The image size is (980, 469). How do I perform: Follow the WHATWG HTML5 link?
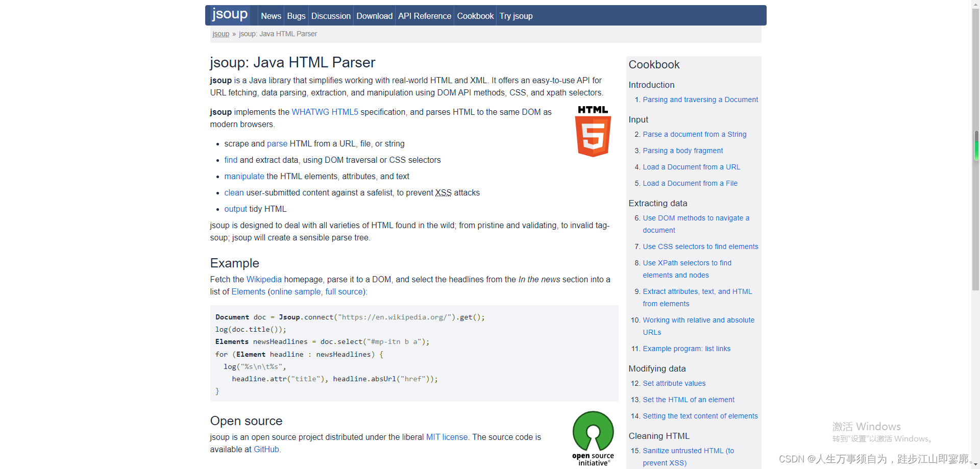[x=325, y=112]
